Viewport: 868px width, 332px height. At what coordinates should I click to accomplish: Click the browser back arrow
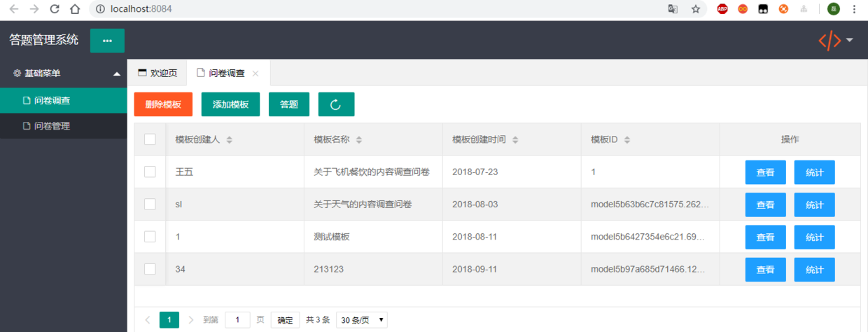14,9
